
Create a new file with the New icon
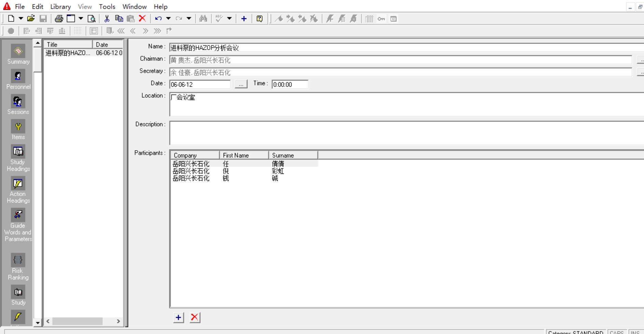point(11,19)
